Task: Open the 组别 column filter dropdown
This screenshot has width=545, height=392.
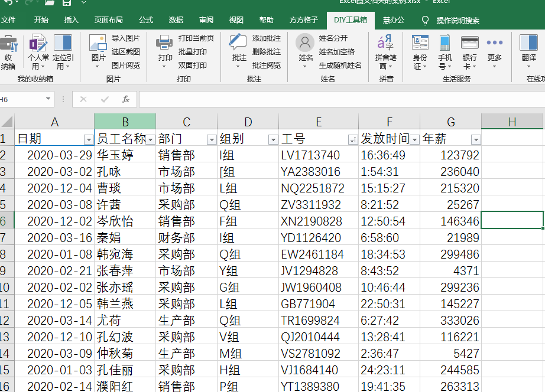Action: [273, 139]
